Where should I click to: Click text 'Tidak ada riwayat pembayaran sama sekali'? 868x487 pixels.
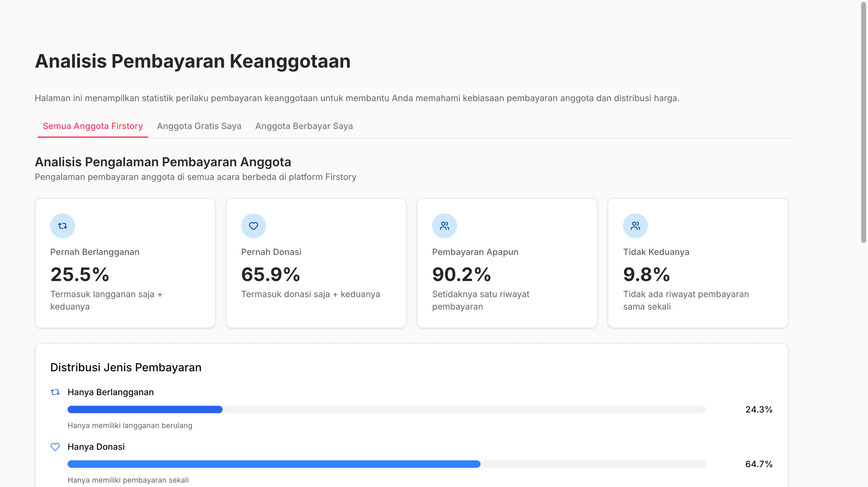click(686, 300)
